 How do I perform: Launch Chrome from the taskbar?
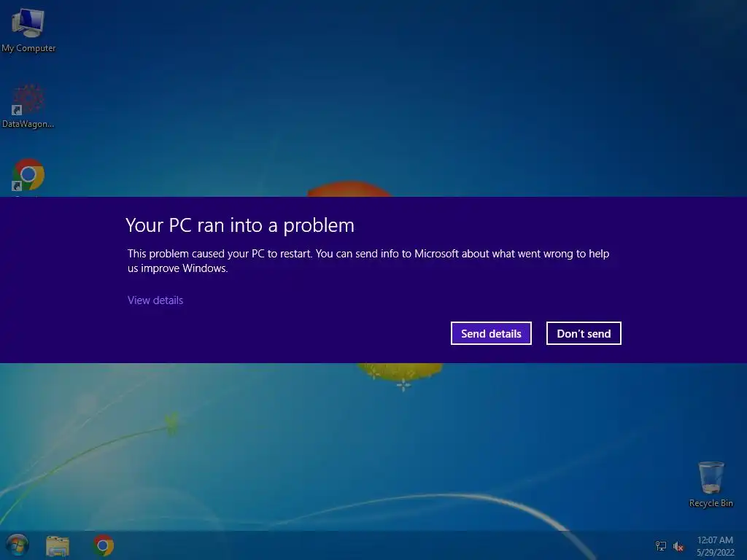click(104, 545)
